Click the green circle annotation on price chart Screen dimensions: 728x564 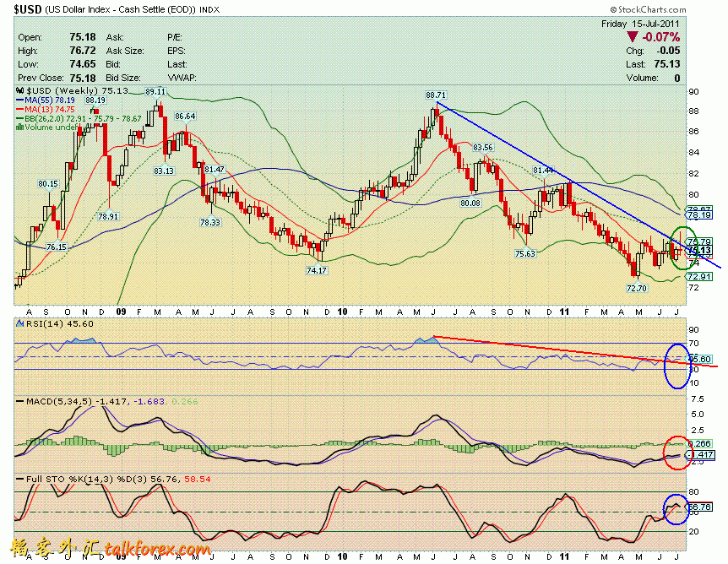(683, 249)
